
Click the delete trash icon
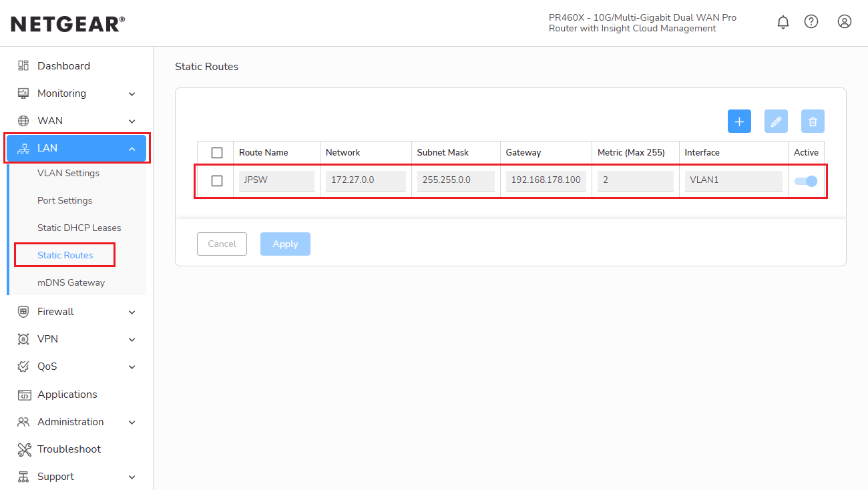(813, 121)
